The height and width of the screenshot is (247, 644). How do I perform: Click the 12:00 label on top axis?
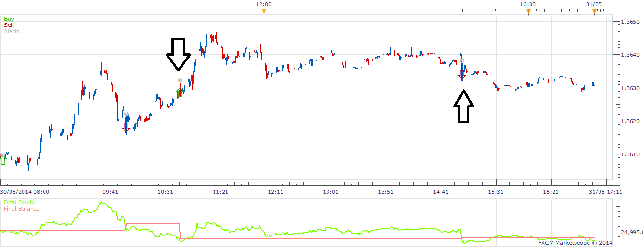coord(264,4)
